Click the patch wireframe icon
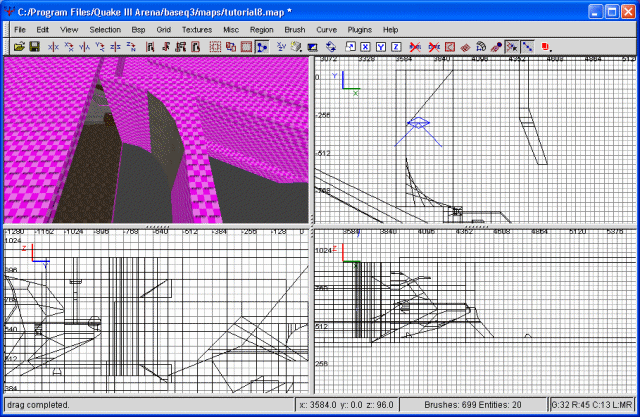The width and height of the screenshot is (640, 417). [465, 47]
